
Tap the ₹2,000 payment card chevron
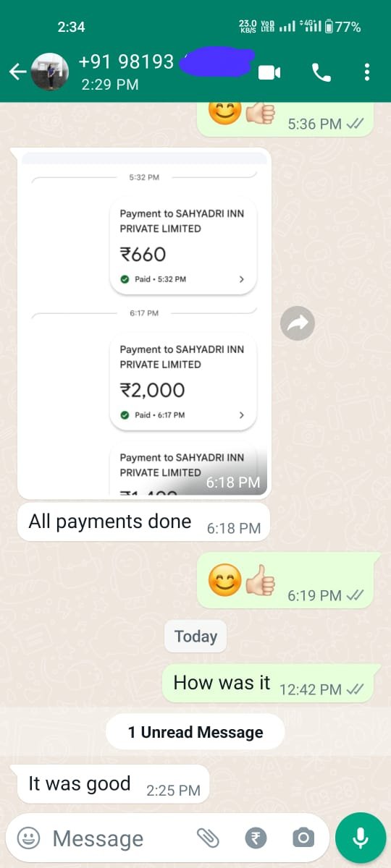tap(242, 414)
